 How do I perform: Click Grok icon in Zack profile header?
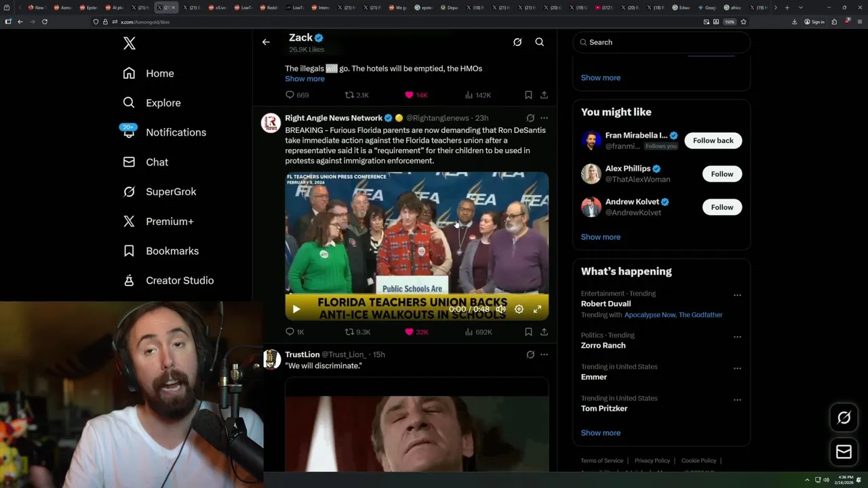tap(517, 42)
